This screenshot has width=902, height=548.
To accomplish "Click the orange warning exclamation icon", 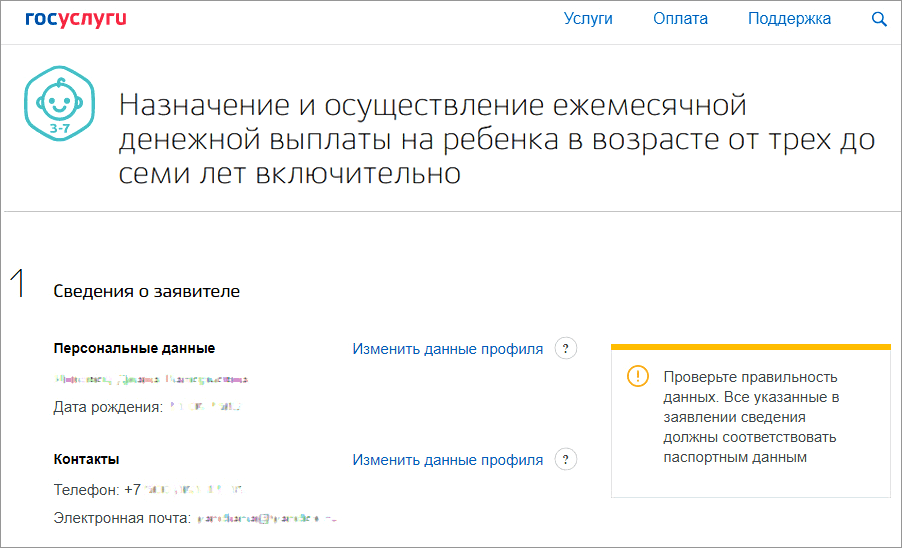I will pos(637,377).
